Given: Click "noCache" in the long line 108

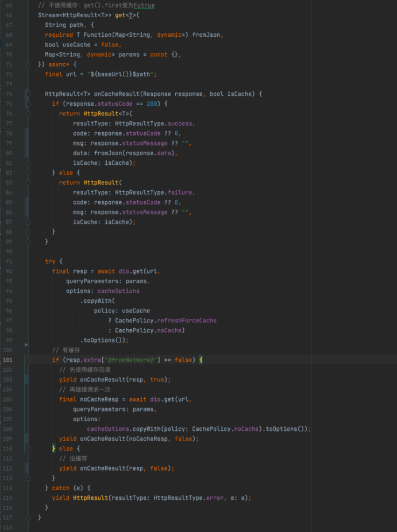Looking at the screenshot, I should click(246, 429).
